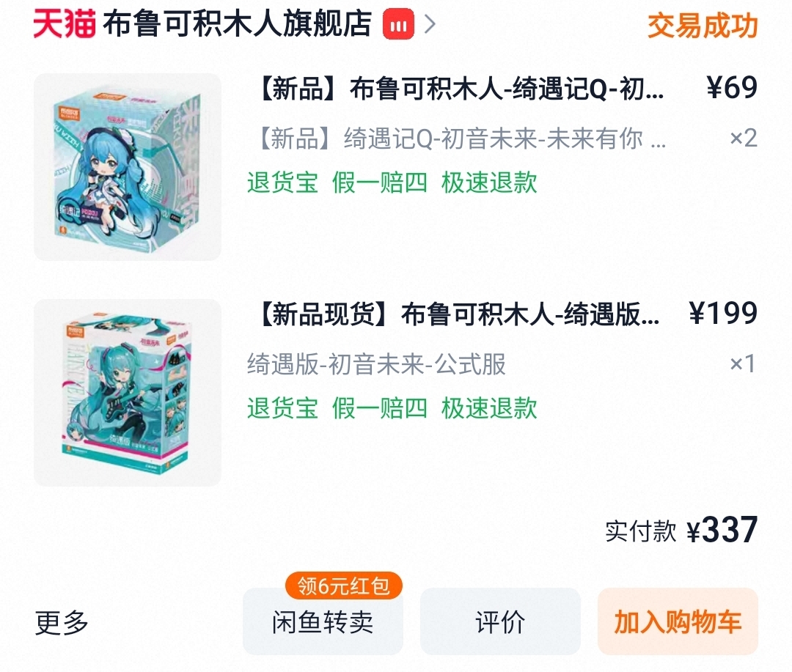This screenshot has height=672, width=792.
Task: Tap 假一赔四 tag on first item
Action: click(x=380, y=182)
